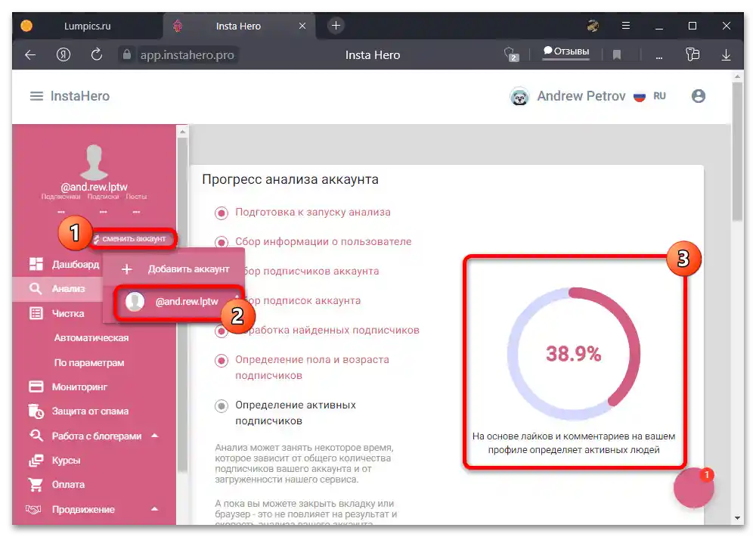The width and height of the screenshot is (756, 537).
Task: Open the Мониторинг sidebar section
Action: tap(79, 387)
